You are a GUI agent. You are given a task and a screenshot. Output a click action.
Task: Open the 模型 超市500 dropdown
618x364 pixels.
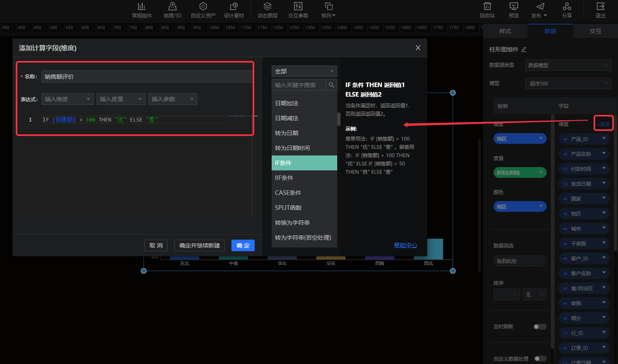tap(568, 83)
